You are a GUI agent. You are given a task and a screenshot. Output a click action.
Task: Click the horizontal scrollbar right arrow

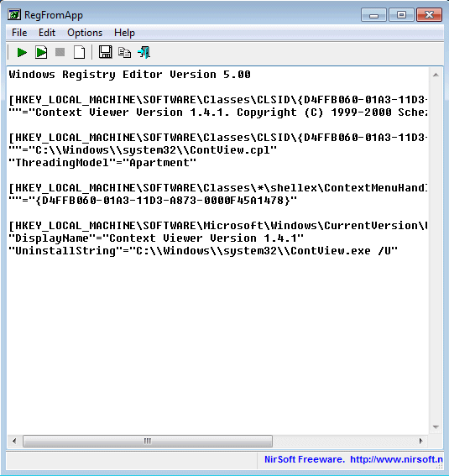pos(420,441)
